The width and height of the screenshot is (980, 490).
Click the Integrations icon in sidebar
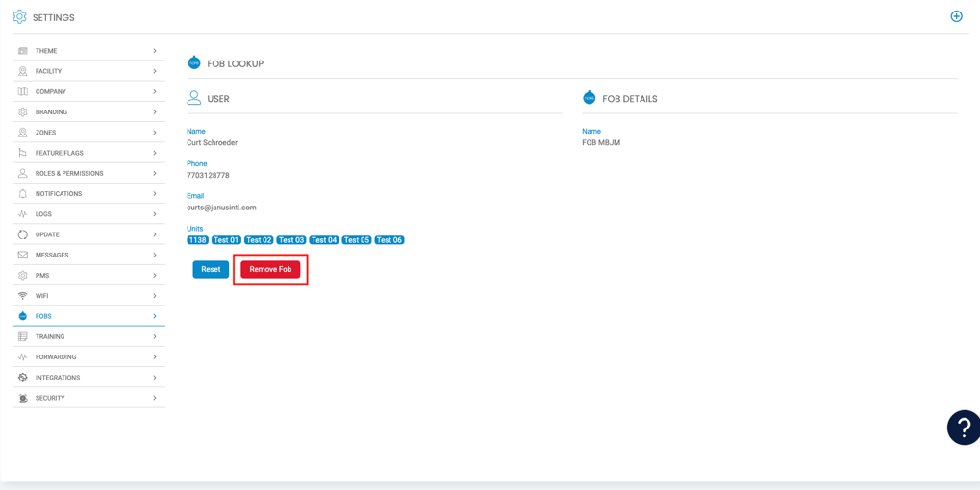pos(23,378)
